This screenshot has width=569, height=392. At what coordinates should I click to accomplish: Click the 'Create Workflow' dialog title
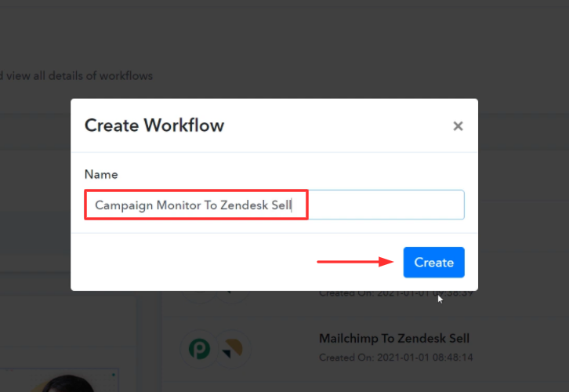pos(154,125)
